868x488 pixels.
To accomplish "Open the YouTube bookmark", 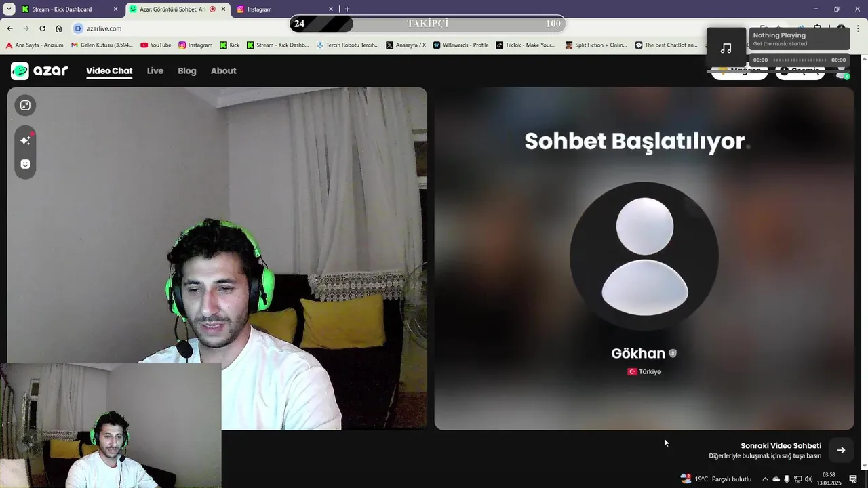I will (156, 45).
